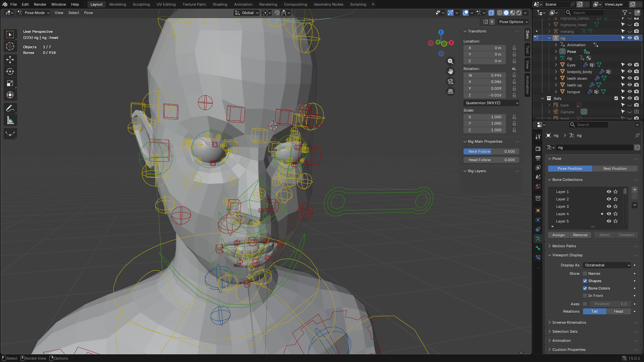Screen dimensions: 644x362
Task: Uncheck the Bone Colors checkbox
Action: (x=585, y=288)
